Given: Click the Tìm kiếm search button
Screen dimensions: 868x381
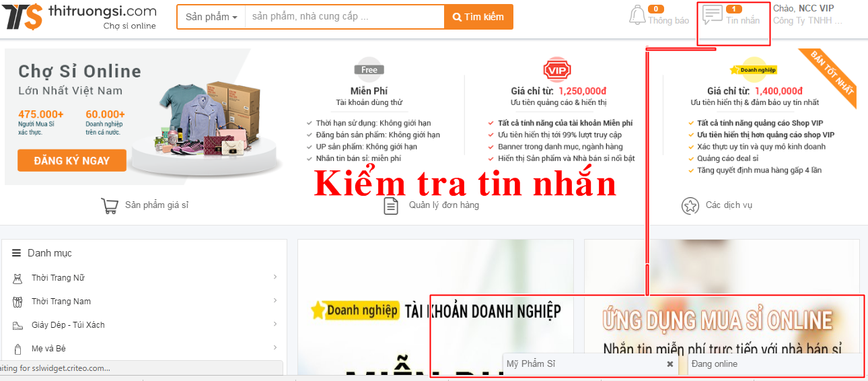Looking at the screenshot, I should (478, 17).
